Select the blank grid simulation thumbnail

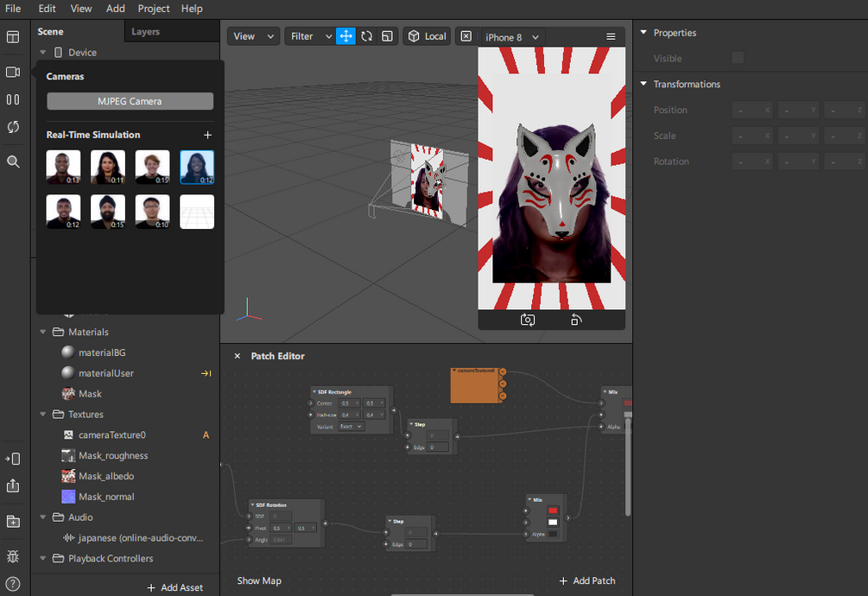pyautogui.click(x=197, y=212)
